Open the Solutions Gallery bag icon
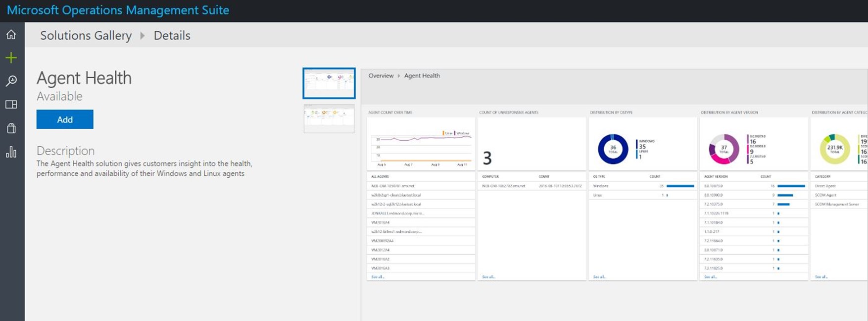Viewport: 868px width, 321px height. point(11,128)
